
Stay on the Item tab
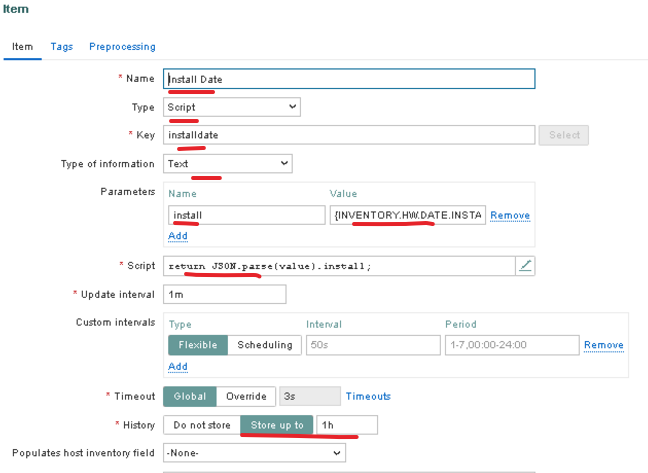pos(22,46)
